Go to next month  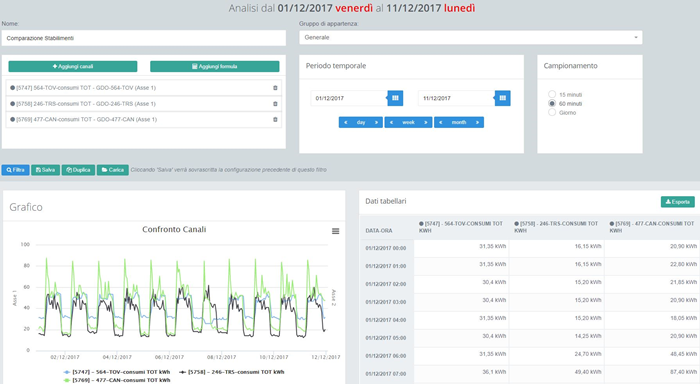477,122
